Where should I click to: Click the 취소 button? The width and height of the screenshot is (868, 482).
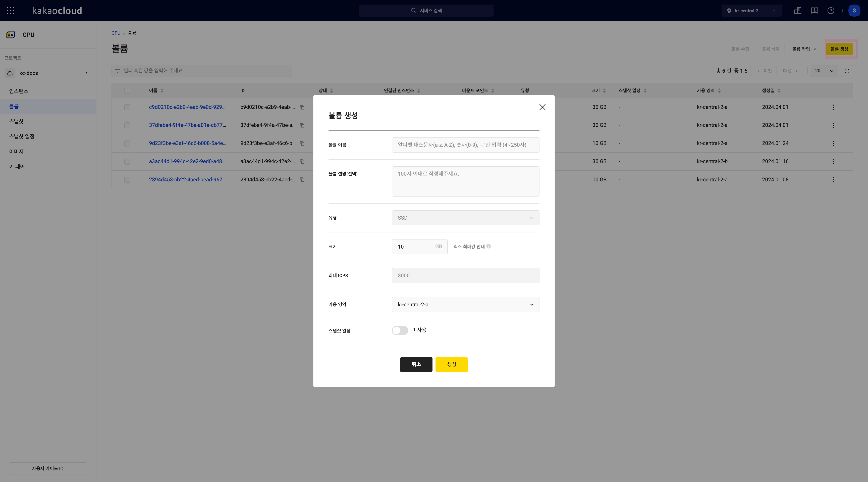[416, 365]
